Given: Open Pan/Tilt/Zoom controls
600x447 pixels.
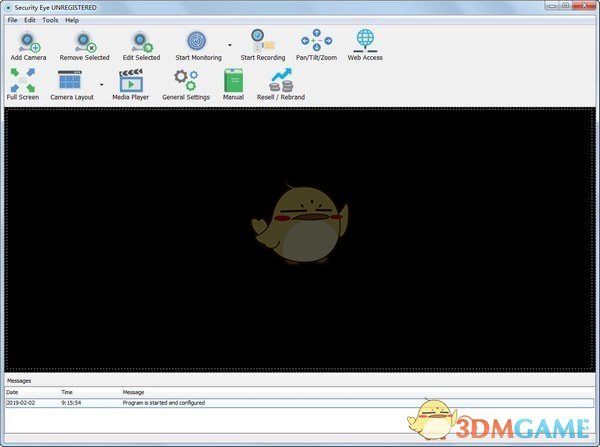Looking at the screenshot, I should click(x=316, y=40).
